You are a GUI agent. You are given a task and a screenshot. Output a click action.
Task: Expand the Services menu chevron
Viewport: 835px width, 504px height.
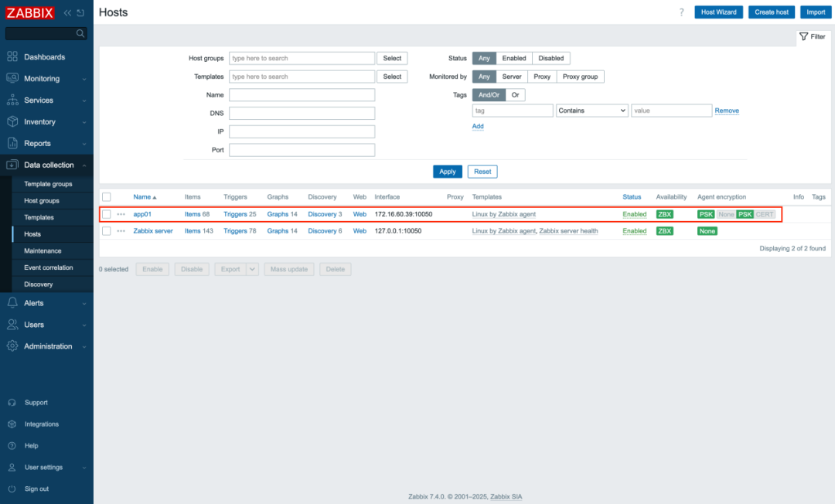pyautogui.click(x=84, y=100)
